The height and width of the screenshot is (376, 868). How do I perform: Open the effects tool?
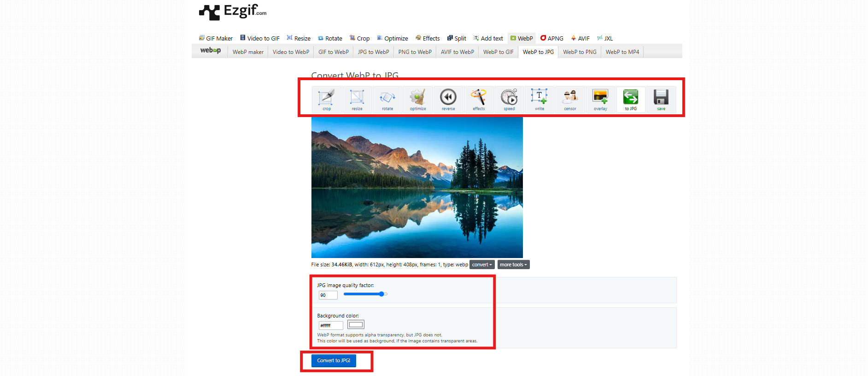tap(479, 100)
